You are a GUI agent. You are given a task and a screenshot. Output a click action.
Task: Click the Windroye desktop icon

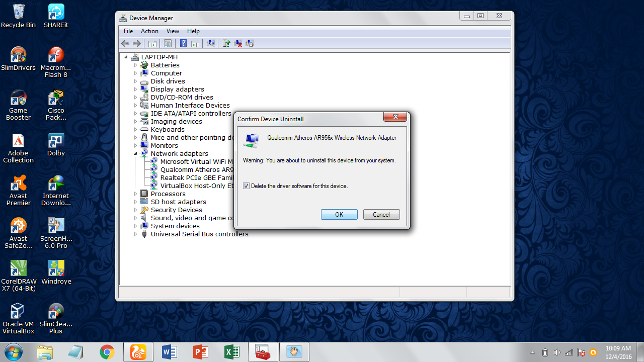coord(56,273)
